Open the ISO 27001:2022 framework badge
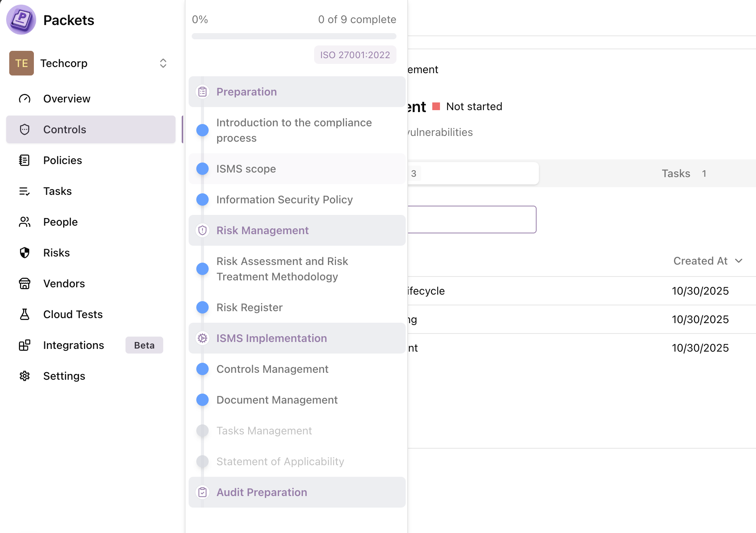The width and height of the screenshot is (756, 533). [355, 55]
